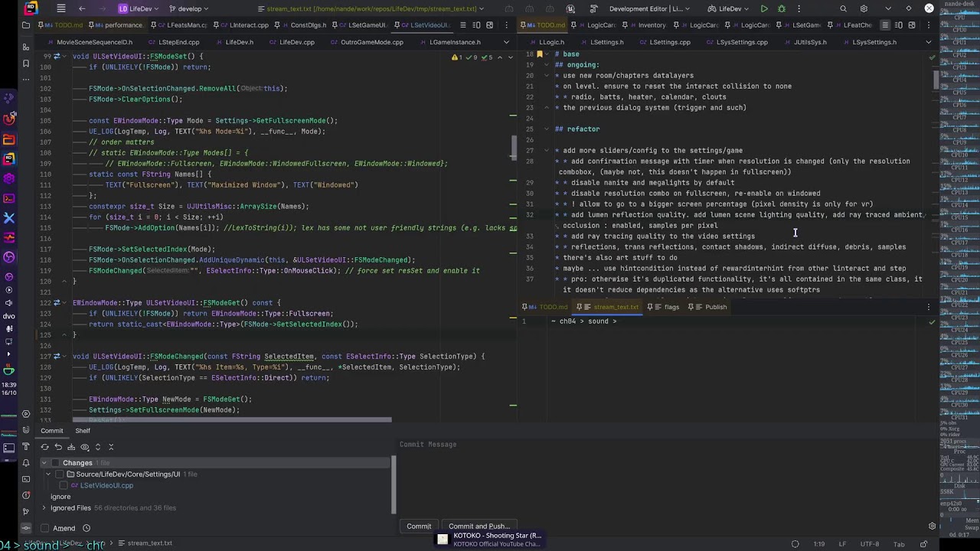
Task: Run the LifeDev configuration
Action: point(764,9)
